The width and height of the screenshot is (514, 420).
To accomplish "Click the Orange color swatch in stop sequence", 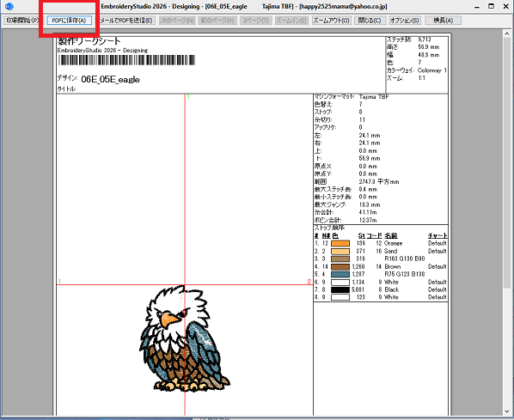I will click(340, 243).
